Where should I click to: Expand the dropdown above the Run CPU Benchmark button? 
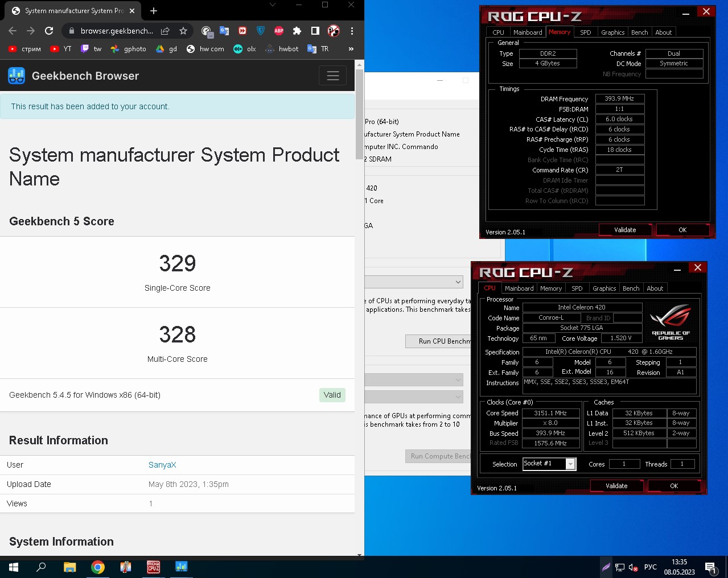pos(414,282)
